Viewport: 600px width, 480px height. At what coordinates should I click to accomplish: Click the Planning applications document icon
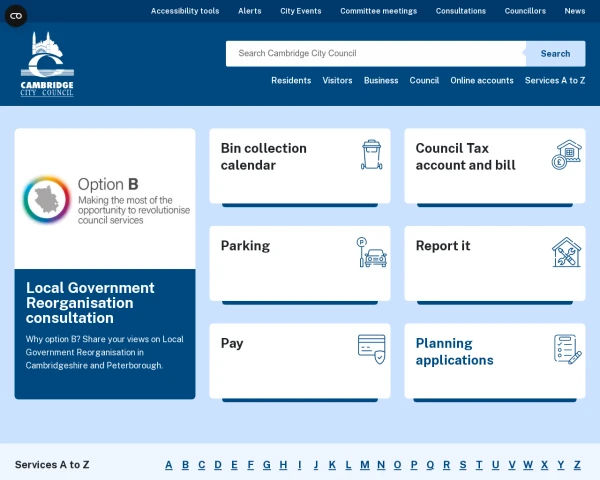point(567,349)
